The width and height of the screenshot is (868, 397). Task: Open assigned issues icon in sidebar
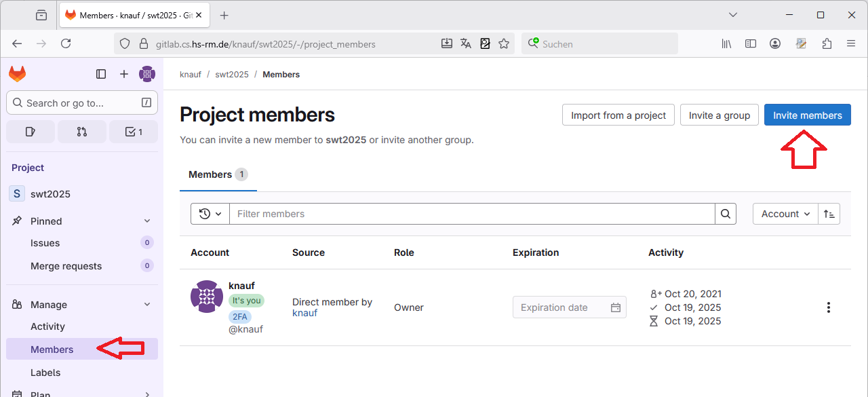[31, 132]
